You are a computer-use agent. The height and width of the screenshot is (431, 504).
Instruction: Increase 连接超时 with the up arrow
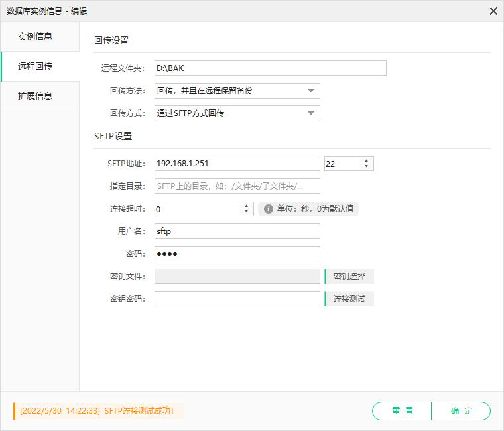[246, 206]
